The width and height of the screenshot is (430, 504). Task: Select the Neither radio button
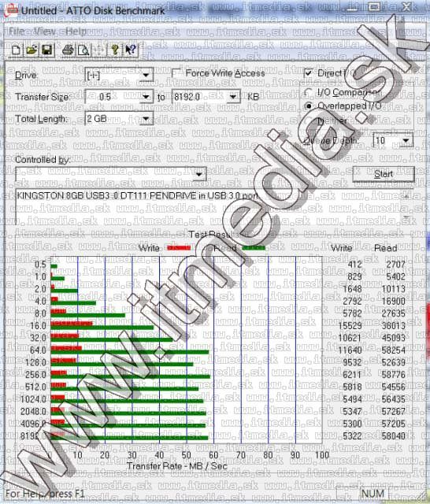[x=308, y=120]
